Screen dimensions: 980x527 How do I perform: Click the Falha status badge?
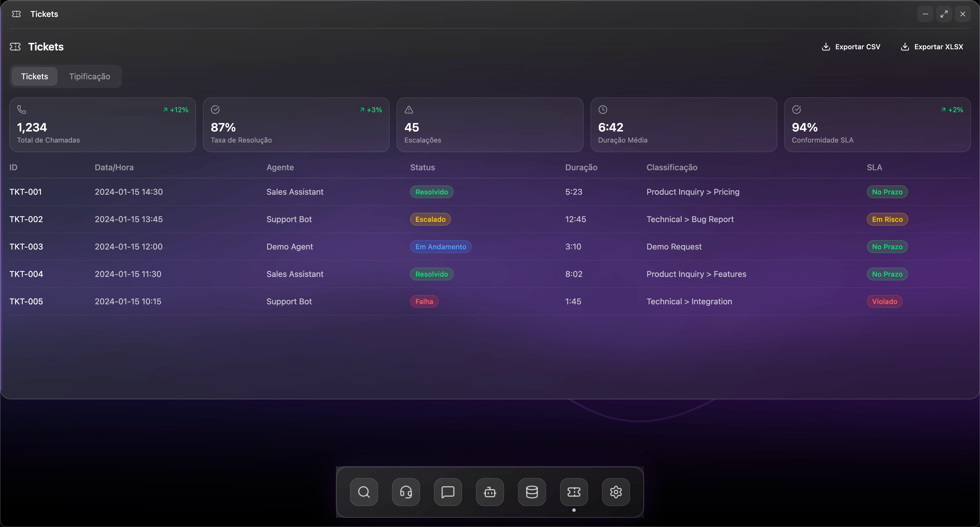(x=424, y=301)
